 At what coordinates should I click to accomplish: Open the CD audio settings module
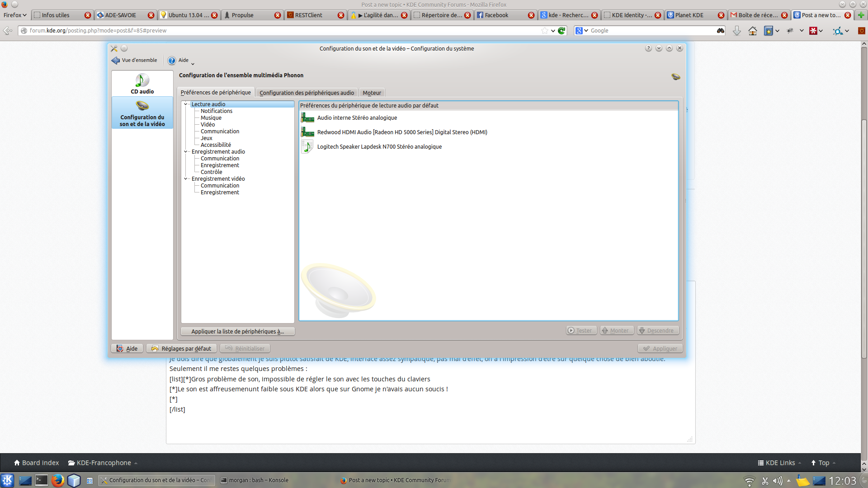pyautogui.click(x=142, y=84)
